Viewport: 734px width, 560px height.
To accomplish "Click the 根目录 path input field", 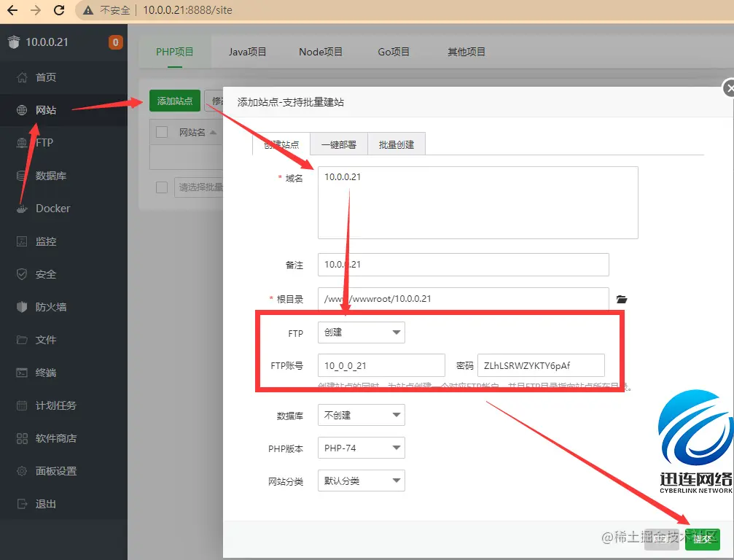I will (x=464, y=299).
